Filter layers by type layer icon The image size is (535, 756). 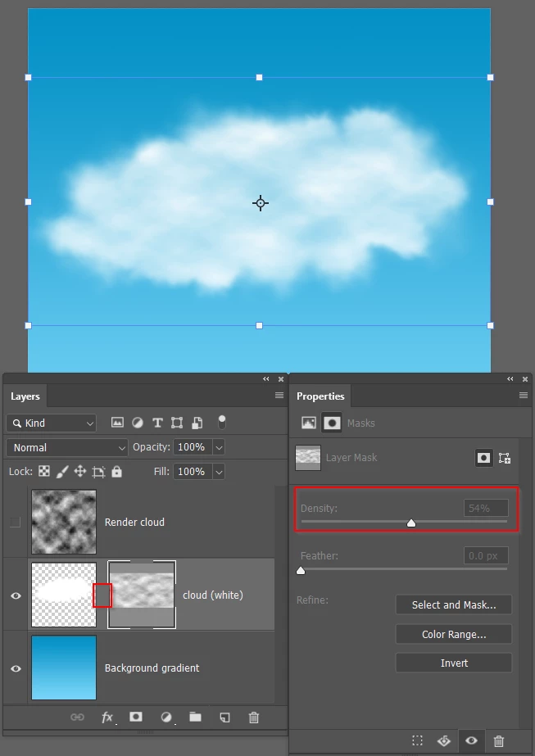(x=157, y=423)
